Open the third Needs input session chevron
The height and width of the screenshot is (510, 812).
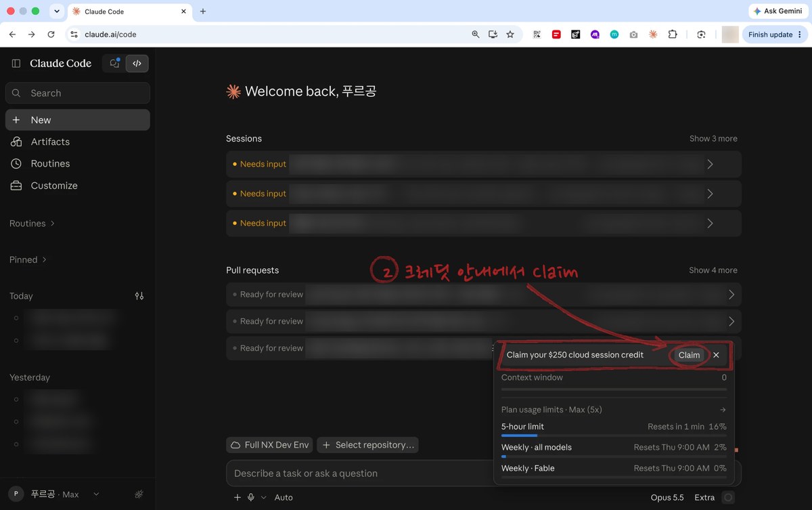pyautogui.click(x=710, y=223)
